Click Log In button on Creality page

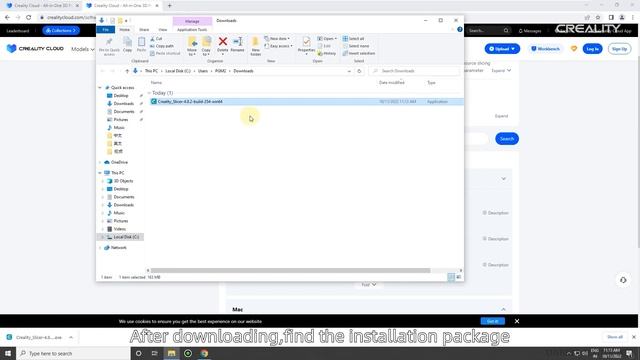point(592,49)
